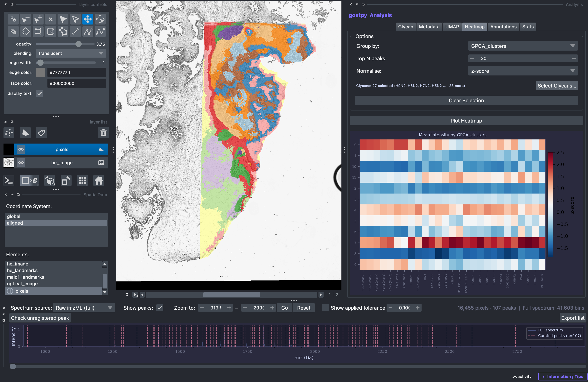Click the Select Glycans... button
This screenshot has width=588, height=382.
pyautogui.click(x=557, y=86)
